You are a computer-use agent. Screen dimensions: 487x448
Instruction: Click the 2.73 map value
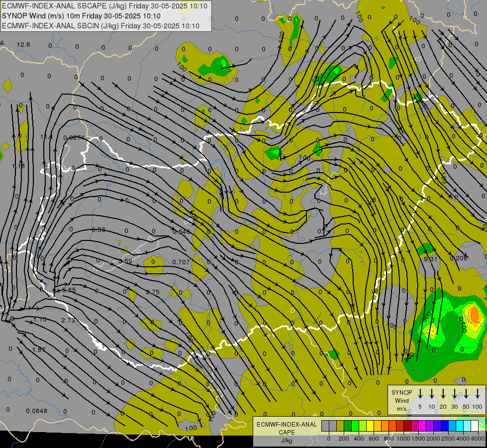tap(68, 321)
